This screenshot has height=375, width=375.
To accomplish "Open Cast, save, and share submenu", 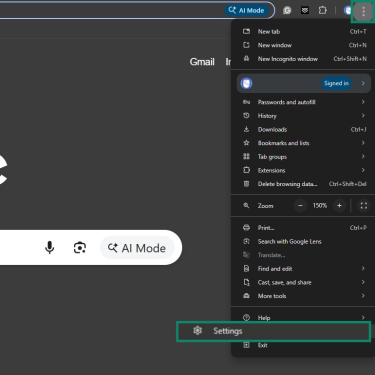I will pyautogui.click(x=304, y=283).
